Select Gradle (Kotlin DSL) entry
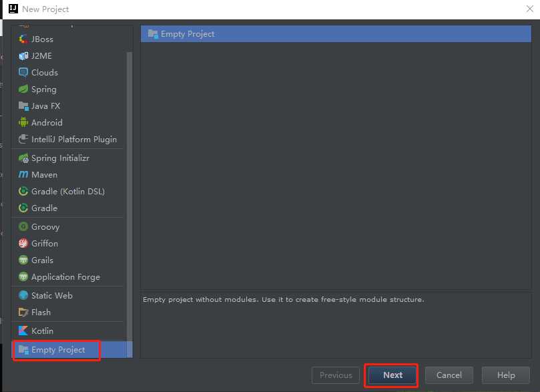 pyautogui.click(x=67, y=192)
